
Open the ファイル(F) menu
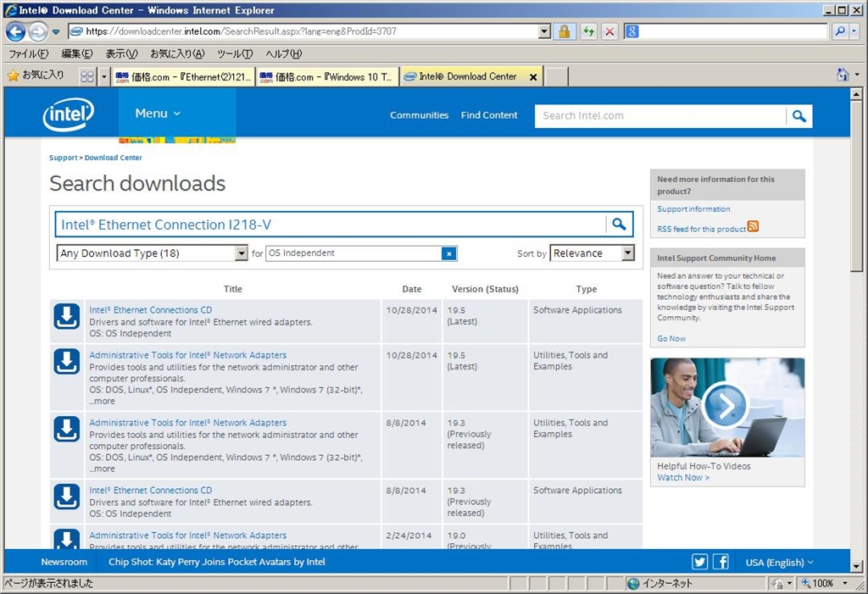click(28, 53)
